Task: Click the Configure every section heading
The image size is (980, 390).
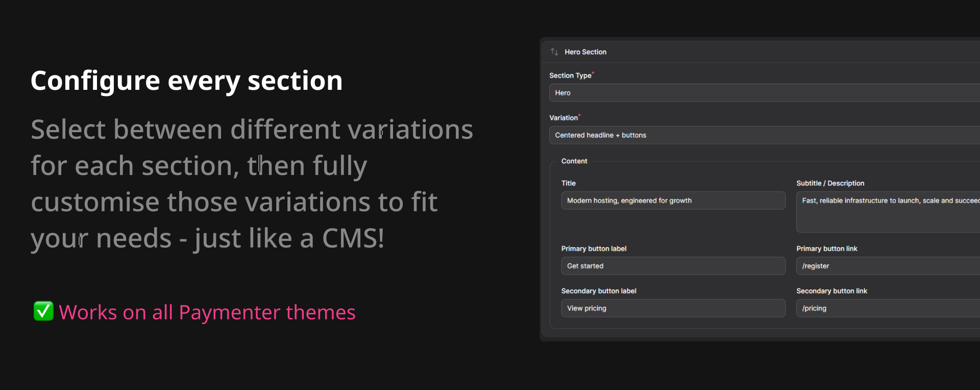Action: tap(186, 81)
